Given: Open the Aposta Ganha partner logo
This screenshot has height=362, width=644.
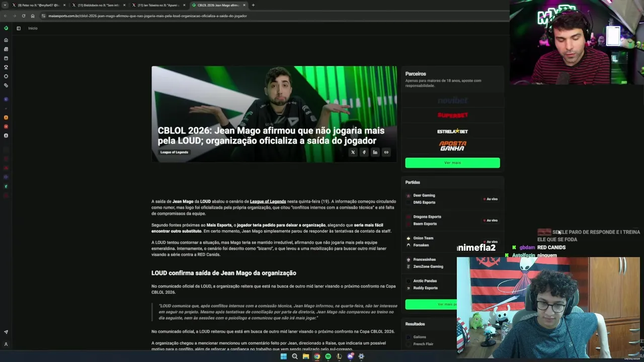Looking at the screenshot, I should pos(452,146).
